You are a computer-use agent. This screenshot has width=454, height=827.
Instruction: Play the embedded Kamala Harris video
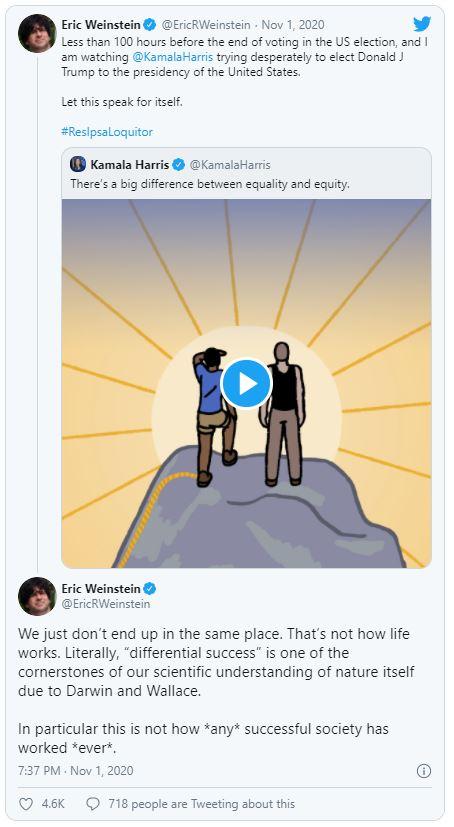pyautogui.click(x=246, y=384)
